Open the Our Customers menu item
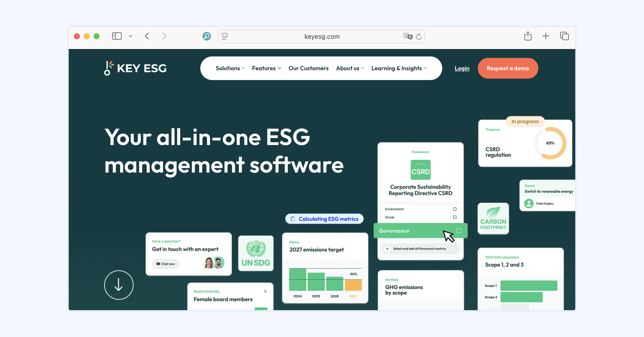The width and height of the screenshot is (644, 337). click(x=308, y=68)
